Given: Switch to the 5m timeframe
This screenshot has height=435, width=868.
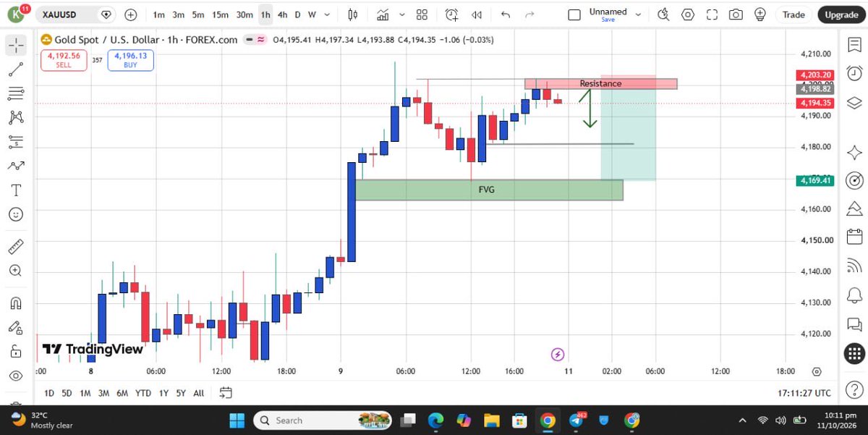Looking at the screenshot, I should (x=197, y=14).
